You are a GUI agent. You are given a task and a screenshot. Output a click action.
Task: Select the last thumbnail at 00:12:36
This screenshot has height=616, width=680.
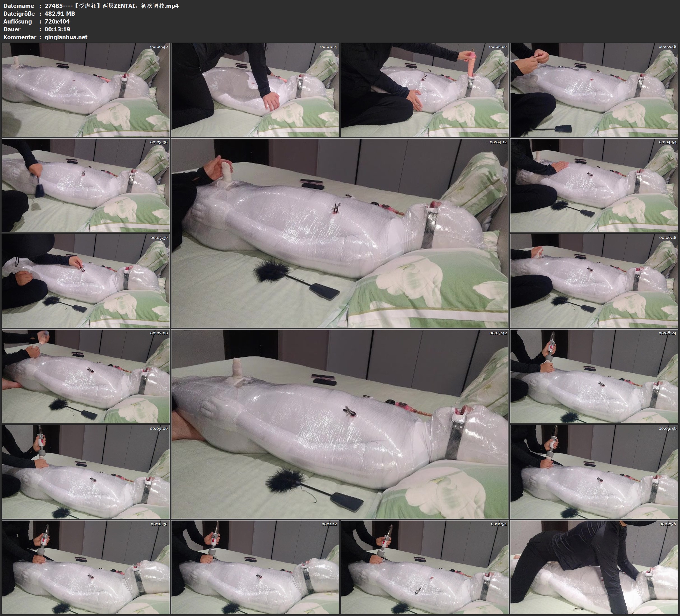point(594,567)
